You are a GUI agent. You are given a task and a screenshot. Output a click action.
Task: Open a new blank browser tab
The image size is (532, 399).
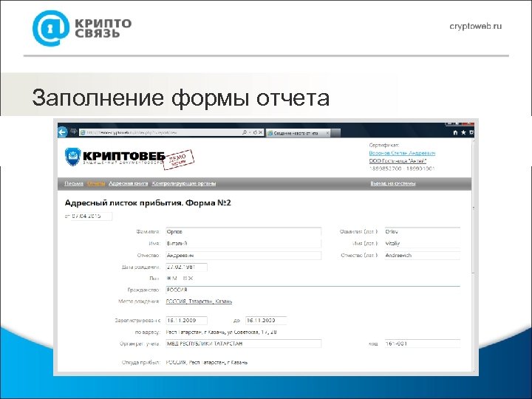(x=335, y=133)
